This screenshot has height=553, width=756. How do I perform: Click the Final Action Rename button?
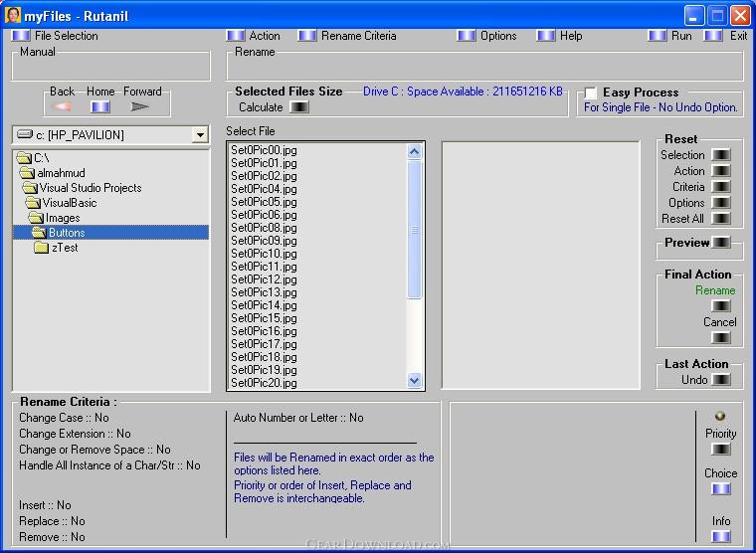(x=721, y=306)
